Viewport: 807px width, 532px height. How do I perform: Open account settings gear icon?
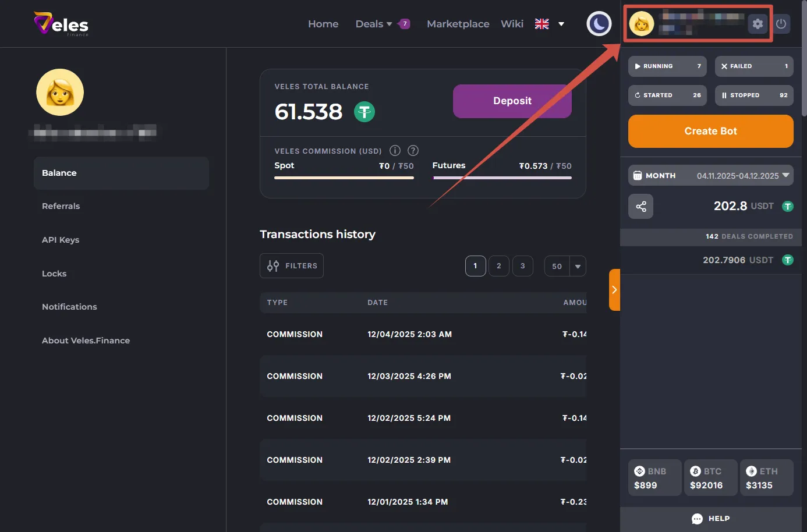coord(758,24)
